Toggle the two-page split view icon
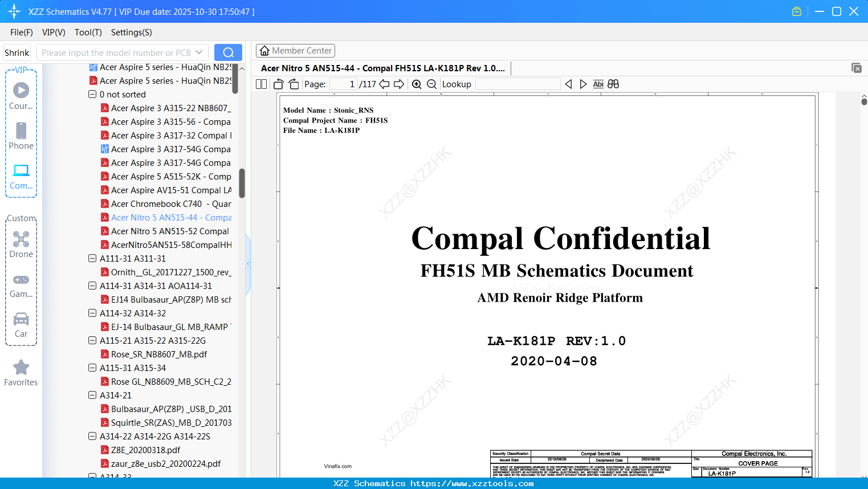 [x=261, y=84]
